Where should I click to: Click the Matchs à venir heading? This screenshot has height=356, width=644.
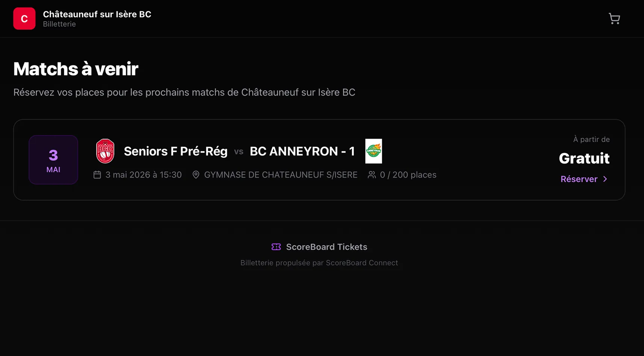pyautogui.click(x=76, y=69)
